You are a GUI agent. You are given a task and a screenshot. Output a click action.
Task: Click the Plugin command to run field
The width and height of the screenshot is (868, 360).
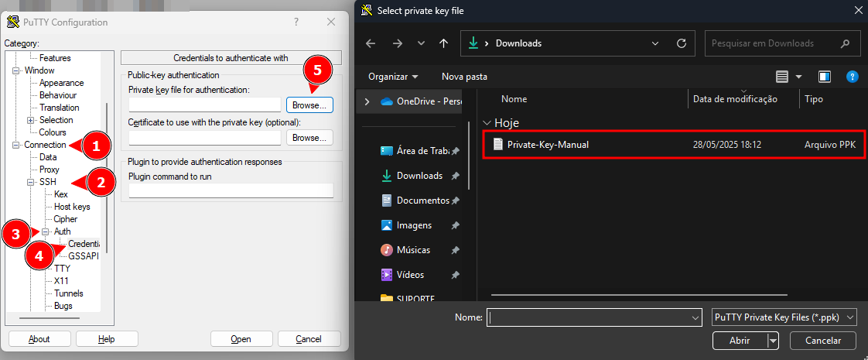pos(231,190)
